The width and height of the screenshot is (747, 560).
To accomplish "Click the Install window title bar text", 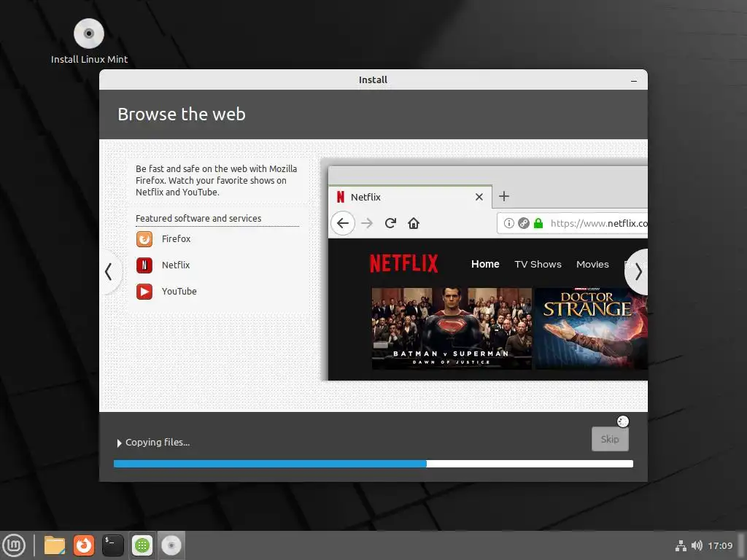I will click(x=373, y=79).
